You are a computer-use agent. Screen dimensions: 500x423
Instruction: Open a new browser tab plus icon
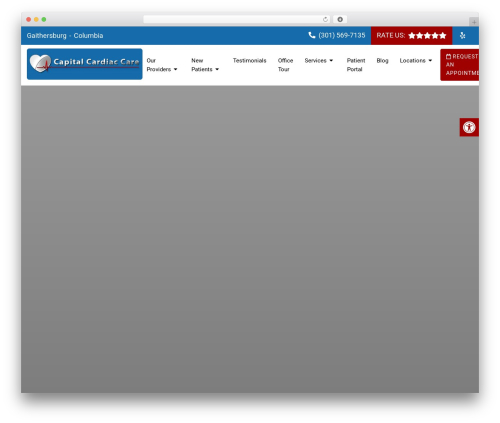[x=474, y=22]
